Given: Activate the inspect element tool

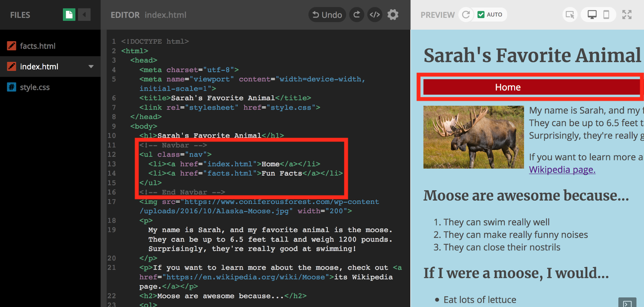Looking at the screenshot, I should pos(570,15).
